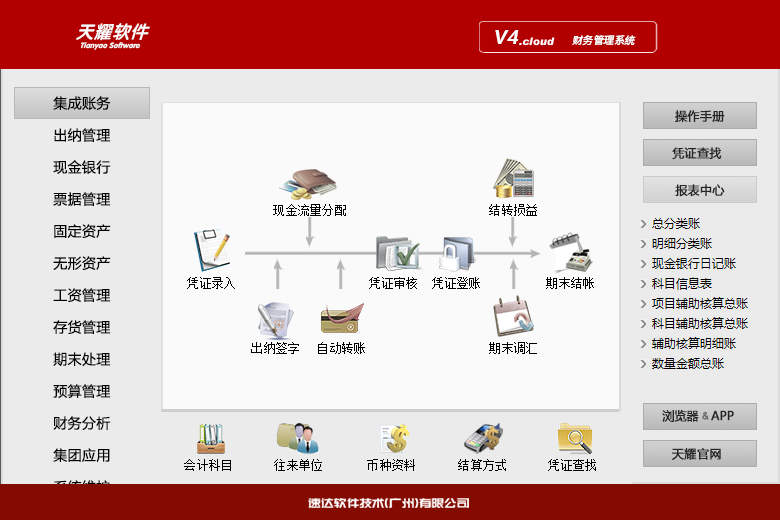Switch to 出纳管理 module
780x520 pixels.
point(82,135)
